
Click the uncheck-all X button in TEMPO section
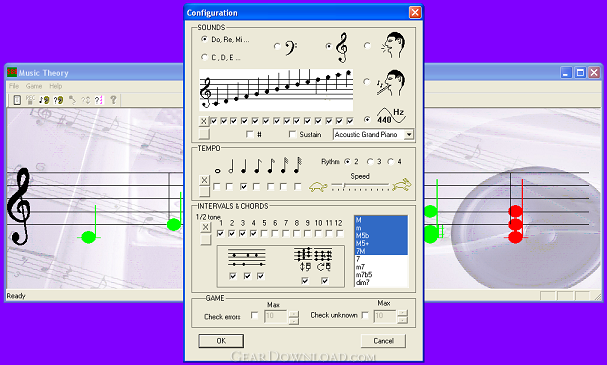click(204, 180)
